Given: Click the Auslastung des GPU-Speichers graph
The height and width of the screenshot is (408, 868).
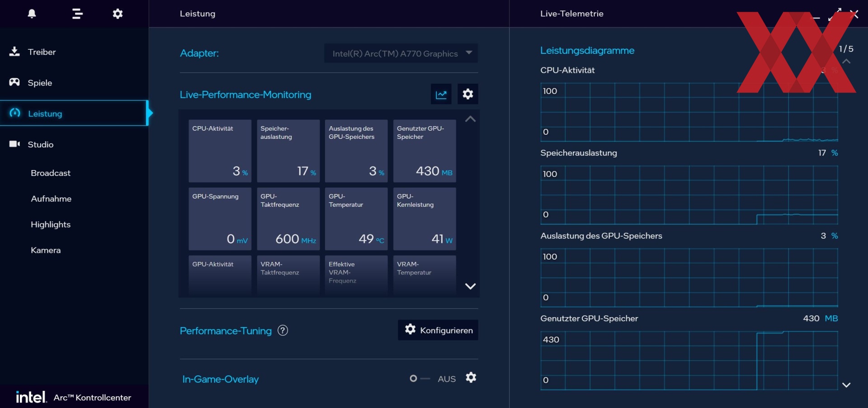Looking at the screenshot, I should pyautogui.click(x=689, y=278).
